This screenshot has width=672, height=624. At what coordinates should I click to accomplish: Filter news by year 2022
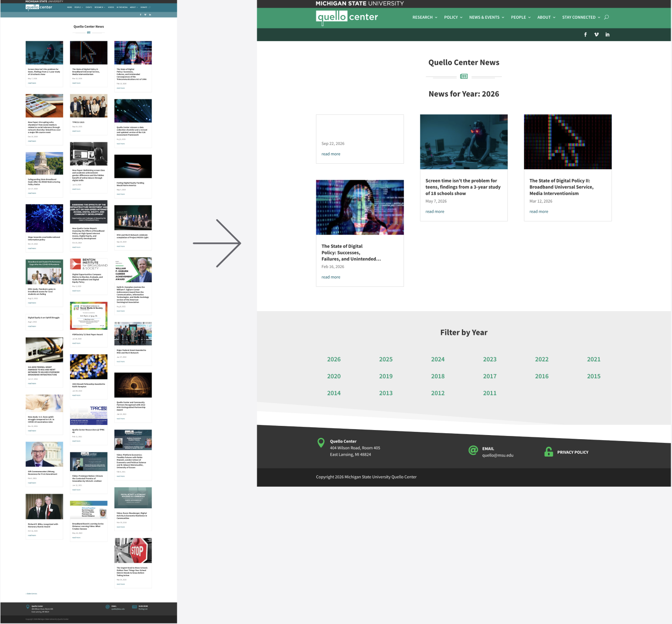tap(542, 360)
